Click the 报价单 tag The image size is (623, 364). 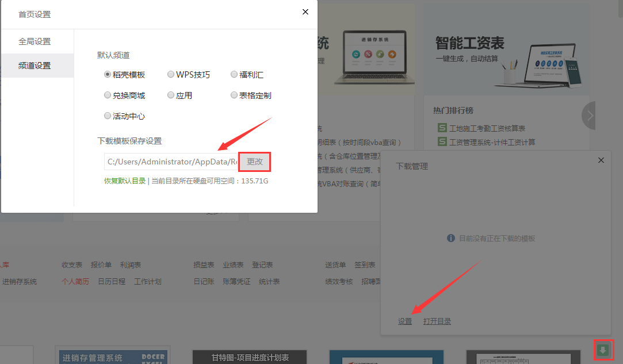pyautogui.click(x=101, y=265)
